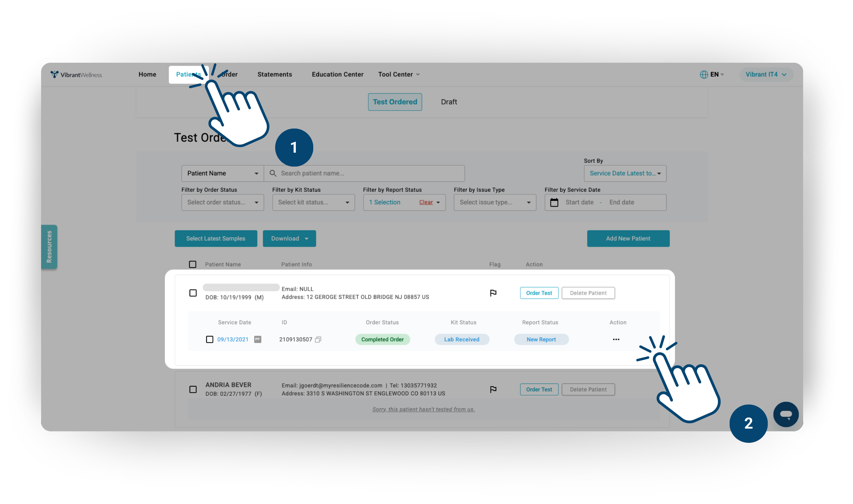Switch to the Draft tab
Image resolution: width=853 pixels, height=504 pixels.
pyautogui.click(x=449, y=102)
